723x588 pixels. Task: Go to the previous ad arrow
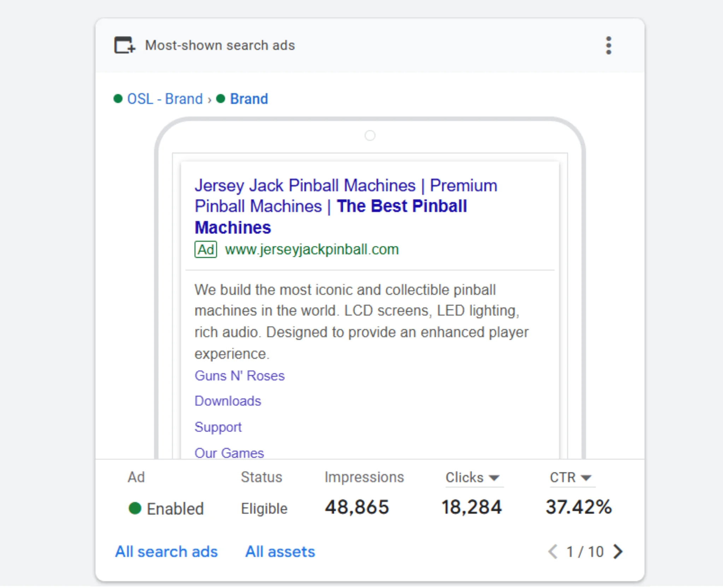(552, 552)
